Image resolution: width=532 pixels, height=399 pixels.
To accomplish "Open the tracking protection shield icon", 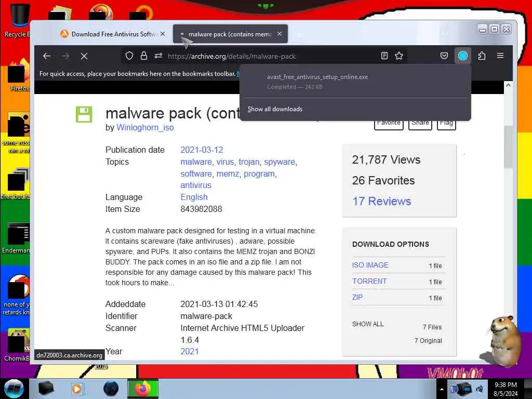I will click(129, 56).
